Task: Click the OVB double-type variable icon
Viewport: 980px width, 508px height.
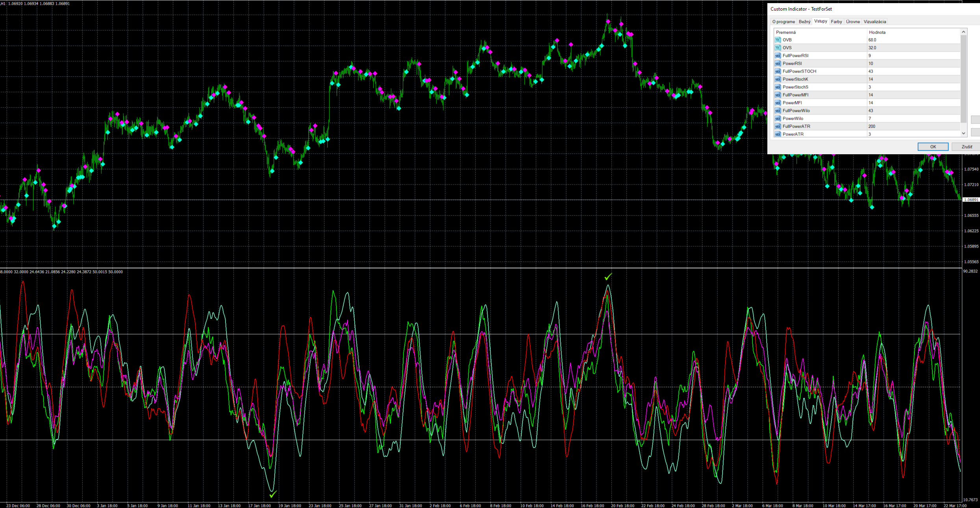Action: pos(778,40)
